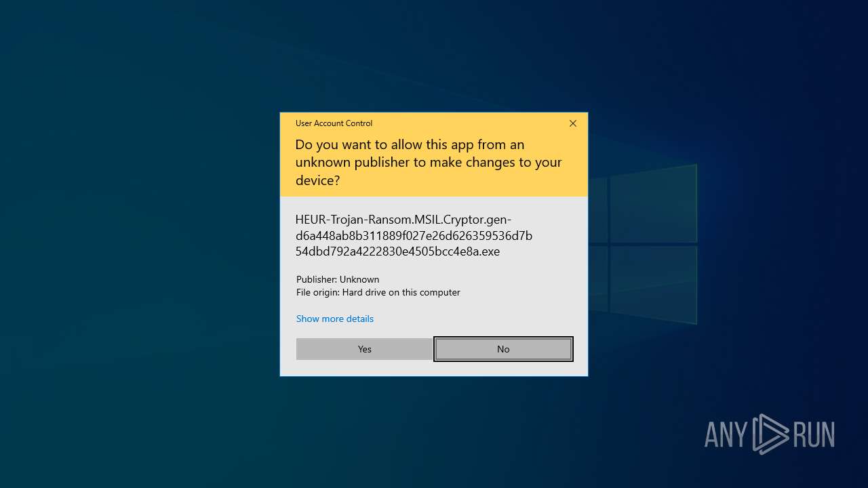The height and width of the screenshot is (488, 868).
Task: Click No to deny the app
Action: [x=503, y=349]
